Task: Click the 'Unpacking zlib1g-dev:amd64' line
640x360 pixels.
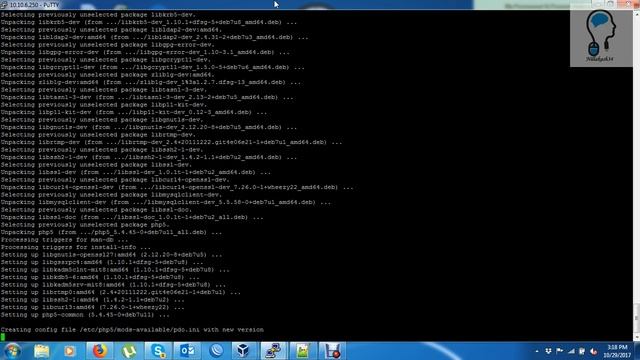Action: click(151, 82)
